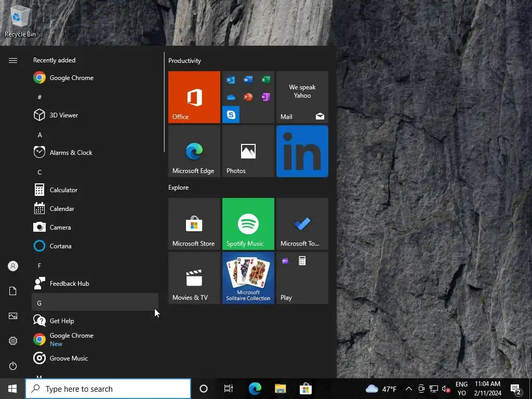
Task: Open the weather widget showing 47°F
Action: click(x=381, y=389)
